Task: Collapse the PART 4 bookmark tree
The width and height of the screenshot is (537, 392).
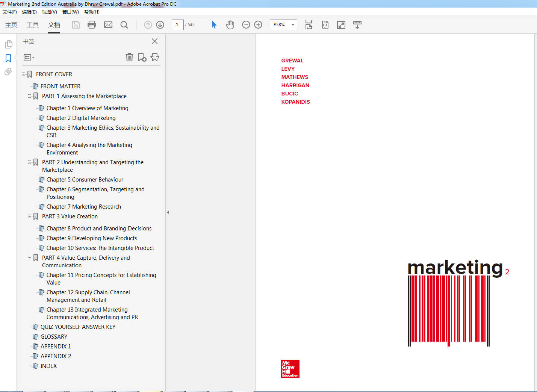Action: click(29, 258)
